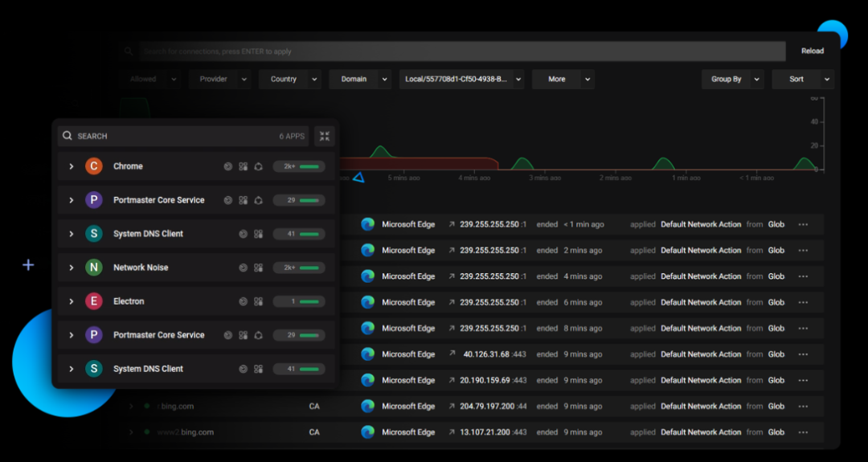Click Electron's connection count badge showing 1

coord(299,301)
